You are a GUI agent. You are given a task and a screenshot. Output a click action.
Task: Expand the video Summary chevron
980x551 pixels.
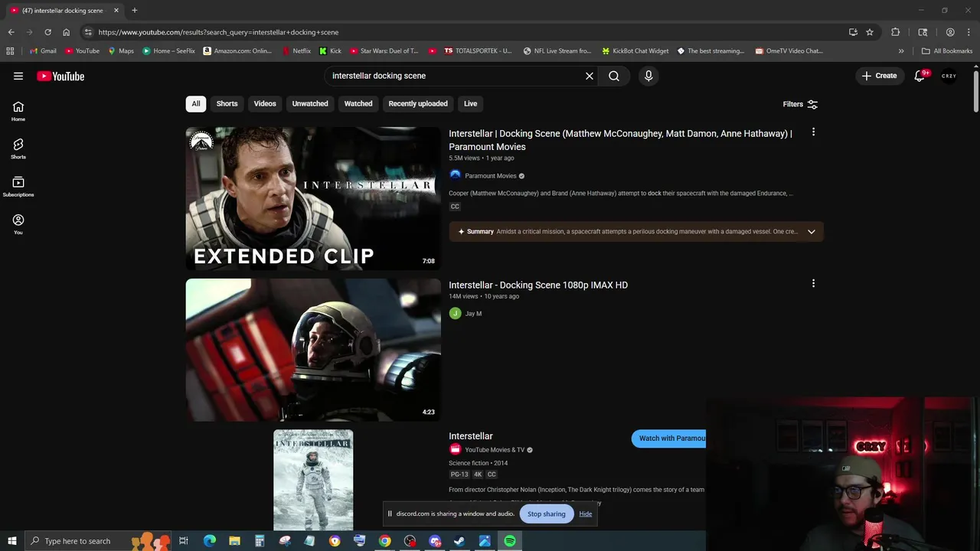(x=812, y=232)
